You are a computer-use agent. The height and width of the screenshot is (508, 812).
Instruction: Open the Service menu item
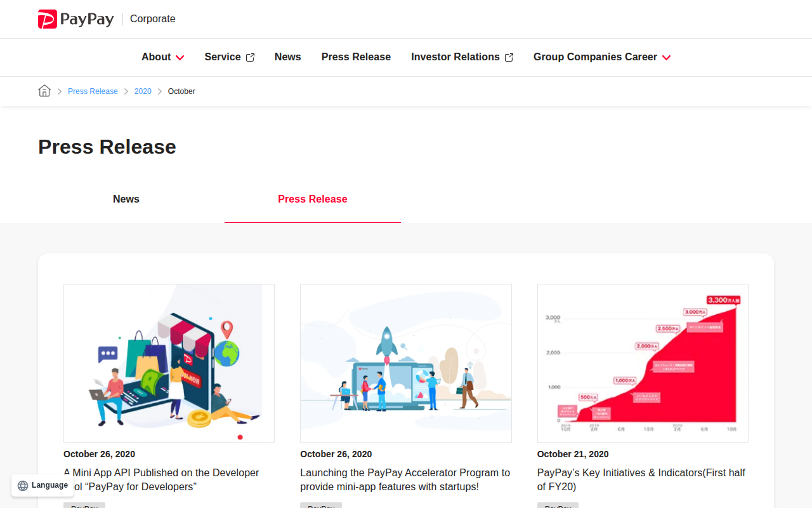tap(229, 57)
